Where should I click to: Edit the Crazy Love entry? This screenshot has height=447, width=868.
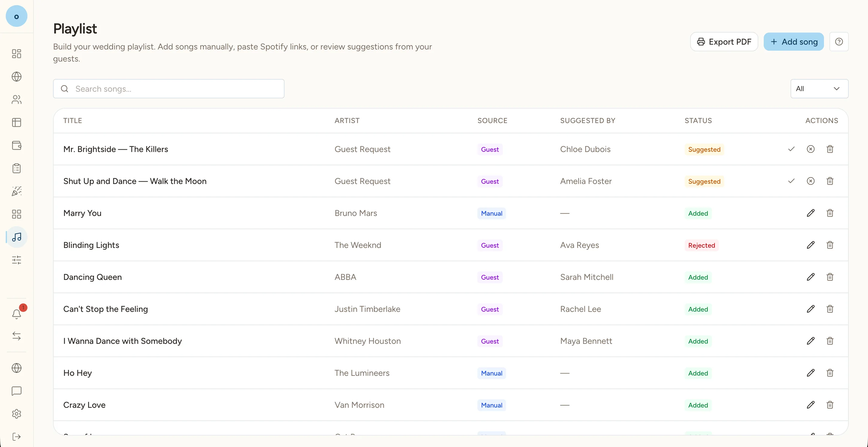810,405
